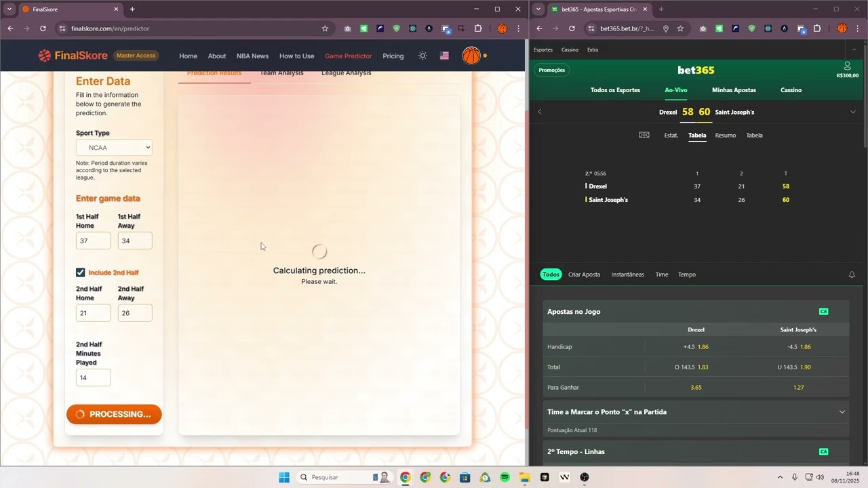Open Spotify from the taskbar
The width and height of the screenshot is (868, 488).
coord(505,477)
